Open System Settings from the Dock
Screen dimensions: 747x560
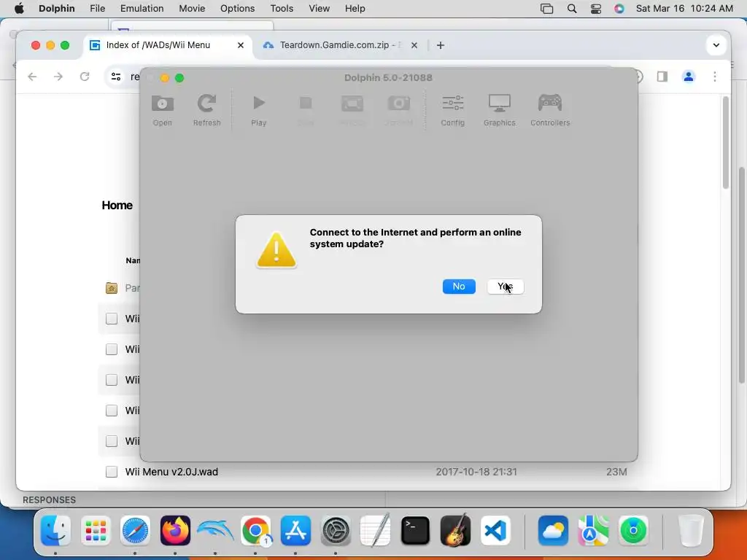336,531
